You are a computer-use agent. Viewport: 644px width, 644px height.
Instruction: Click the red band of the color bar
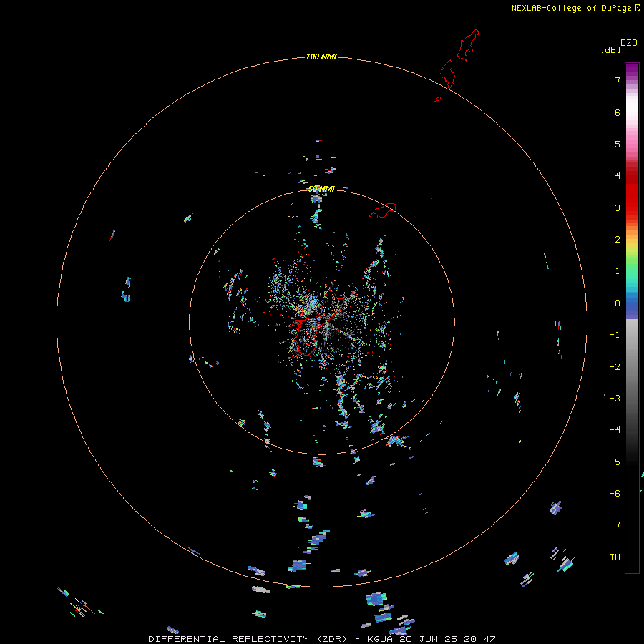tap(632, 191)
